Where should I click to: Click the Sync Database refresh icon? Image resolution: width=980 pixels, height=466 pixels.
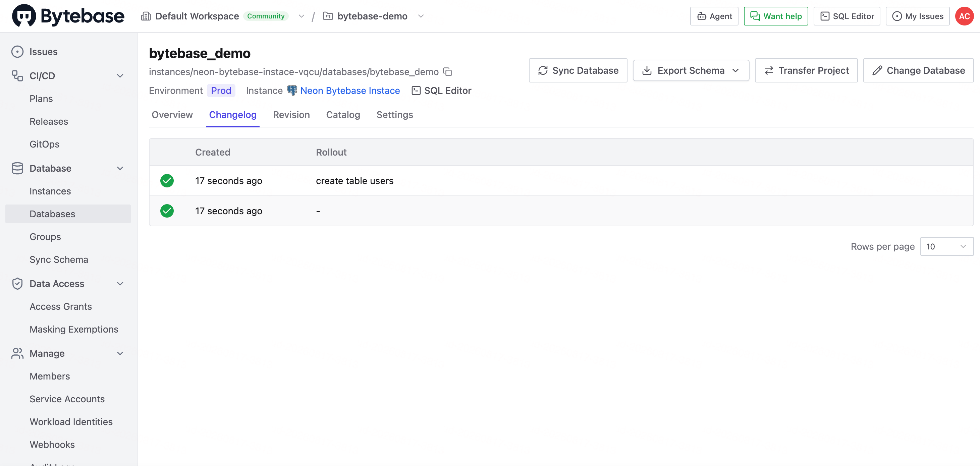coord(543,70)
